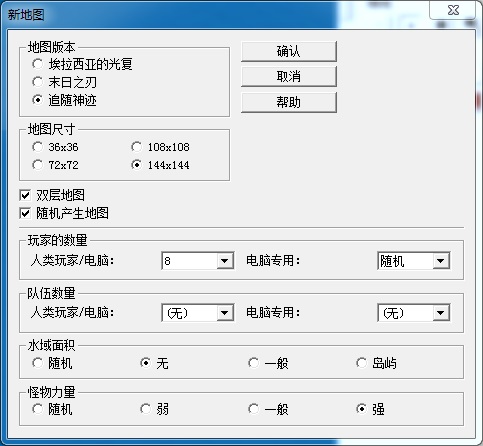Open 玩家的数量 人类玩家/电脑 dropdown showing 8
This screenshot has width=483, height=446.
(198, 260)
